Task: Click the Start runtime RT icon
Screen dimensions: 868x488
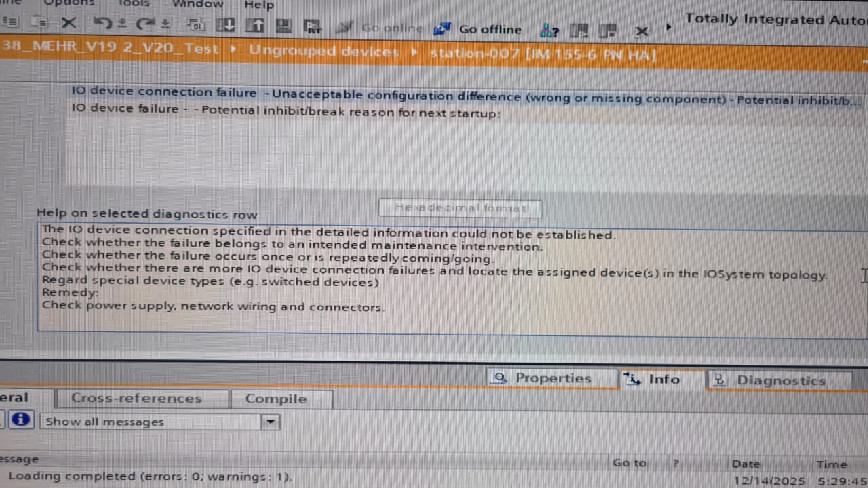Action: (313, 26)
